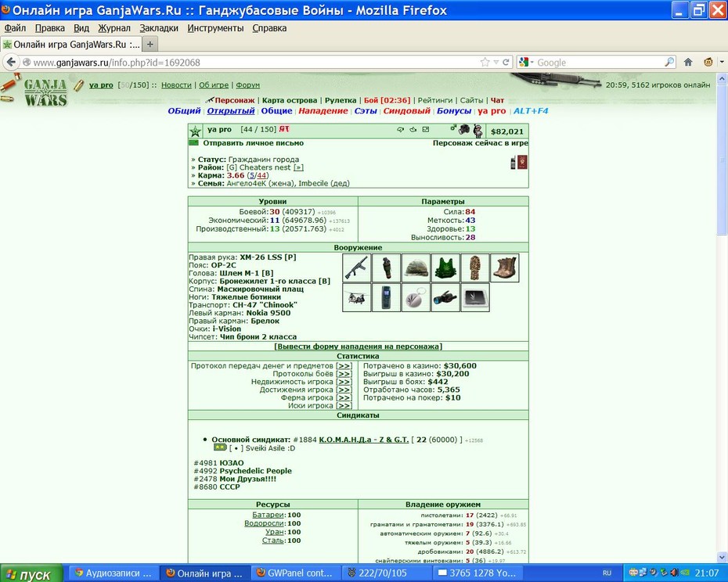The image size is (728, 582).
Task: Click the i-Vision goggles item icon
Action: point(445,297)
